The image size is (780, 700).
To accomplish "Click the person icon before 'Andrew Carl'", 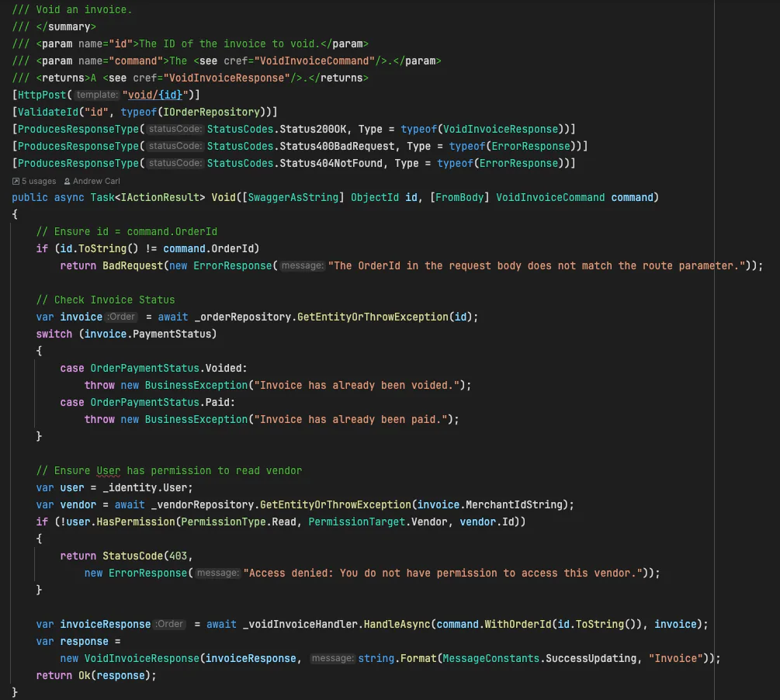I will pos(68,181).
